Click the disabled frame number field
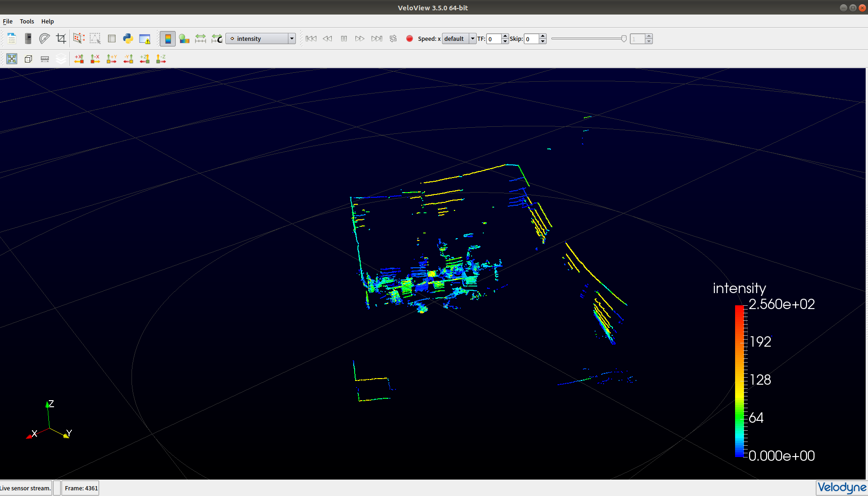The width and height of the screenshot is (868, 496). click(637, 39)
